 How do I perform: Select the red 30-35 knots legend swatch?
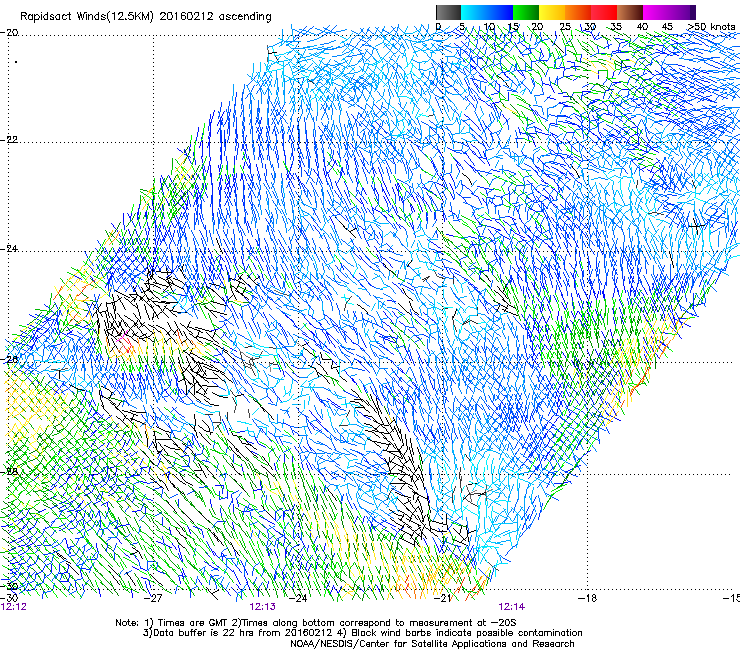pyautogui.click(x=604, y=12)
